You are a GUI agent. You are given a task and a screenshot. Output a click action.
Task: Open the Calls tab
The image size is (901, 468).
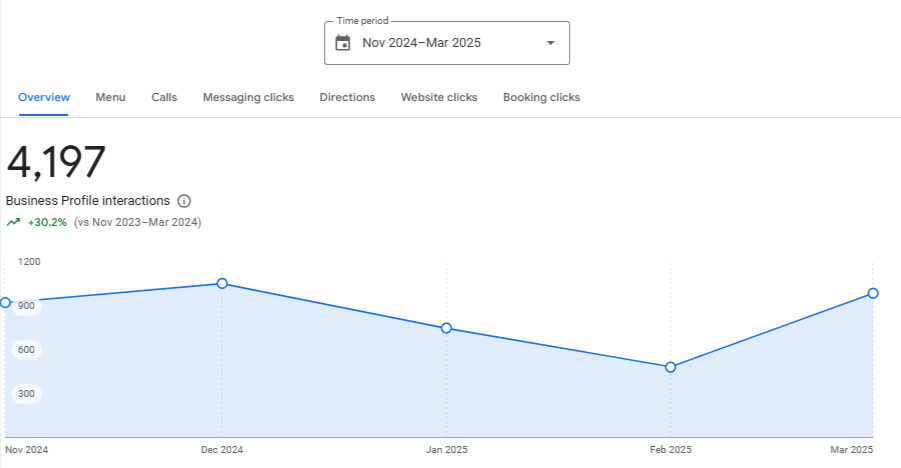[164, 97]
